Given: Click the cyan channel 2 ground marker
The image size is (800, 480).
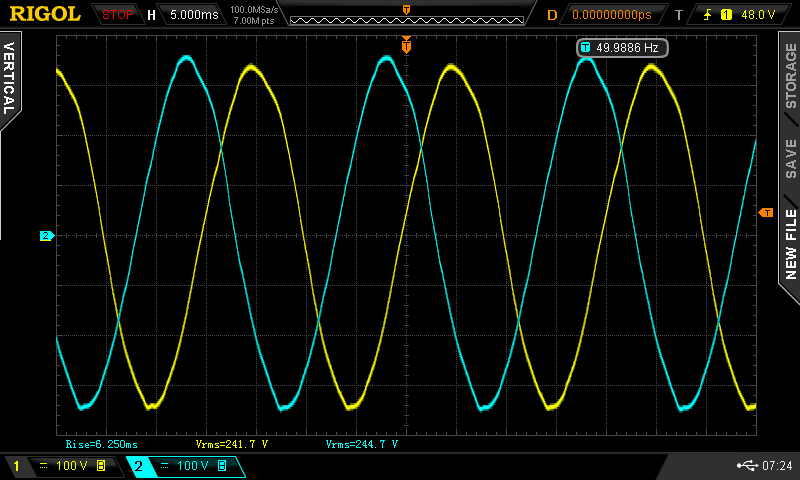Looking at the screenshot, I should pyautogui.click(x=45, y=236).
